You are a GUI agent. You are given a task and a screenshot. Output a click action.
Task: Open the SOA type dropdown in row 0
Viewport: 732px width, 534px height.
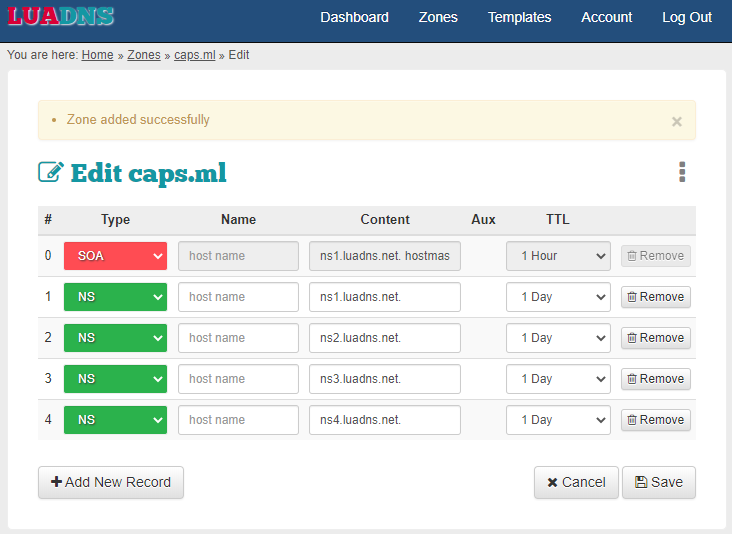click(115, 256)
